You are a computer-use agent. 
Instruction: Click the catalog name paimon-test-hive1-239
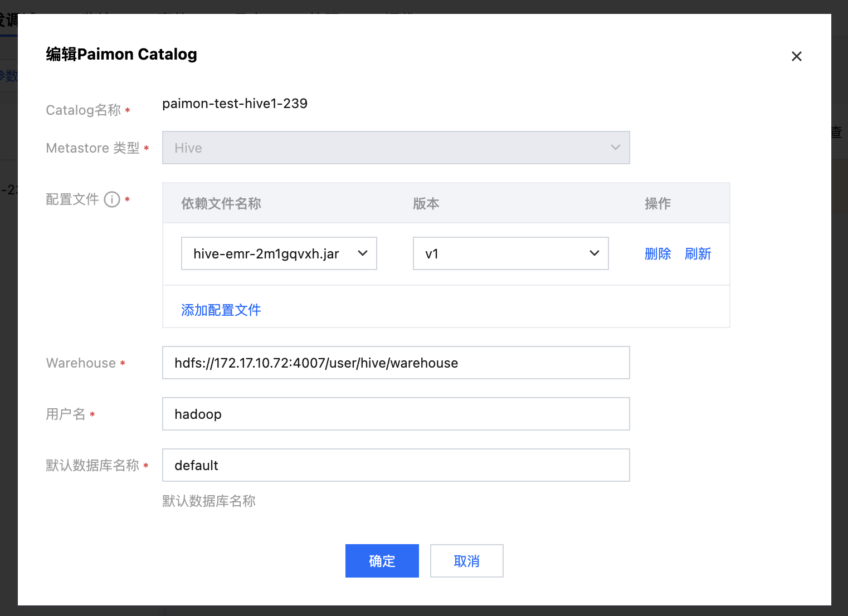tap(235, 104)
